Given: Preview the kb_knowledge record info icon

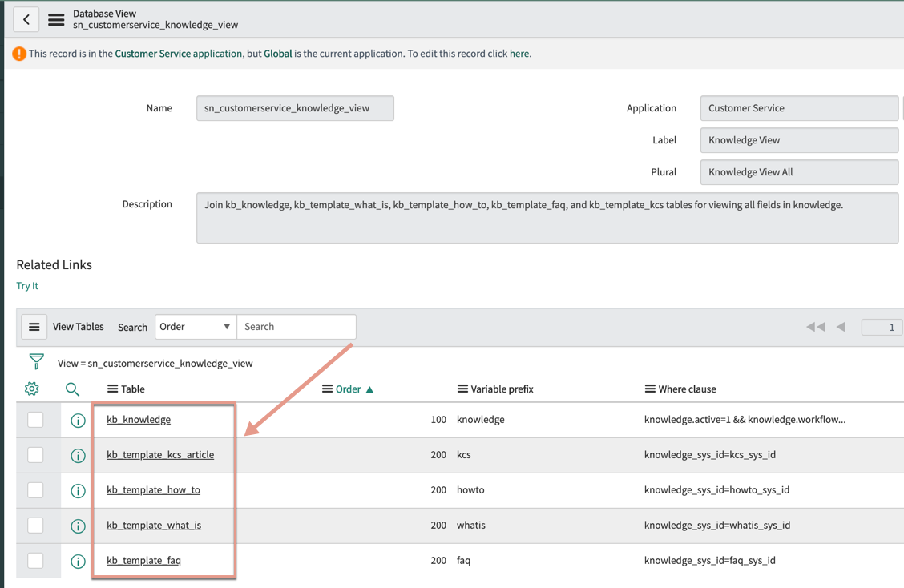Looking at the screenshot, I should point(78,421).
